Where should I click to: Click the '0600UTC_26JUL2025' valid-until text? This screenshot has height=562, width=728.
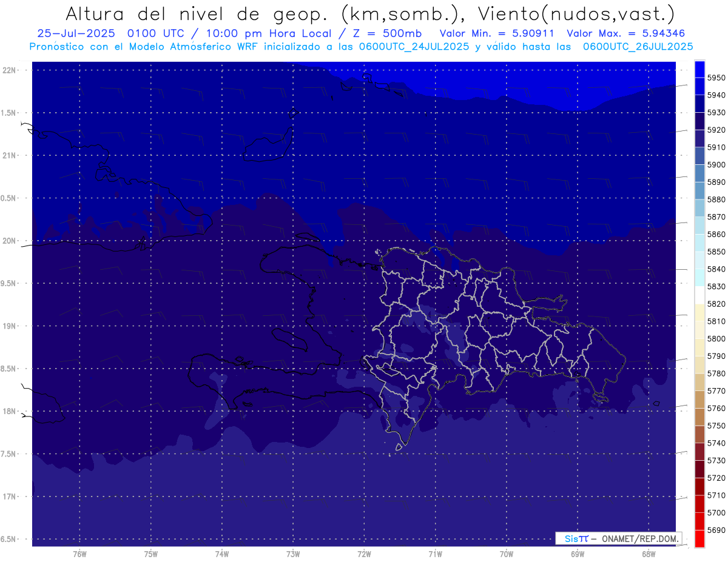[x=638, y=46]
